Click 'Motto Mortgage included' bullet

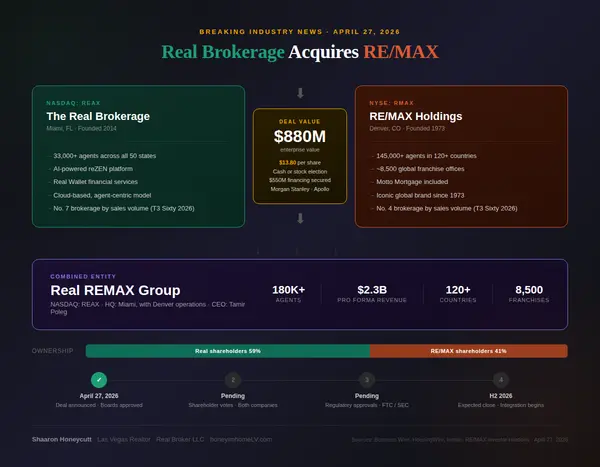click(x=412, y=182)
